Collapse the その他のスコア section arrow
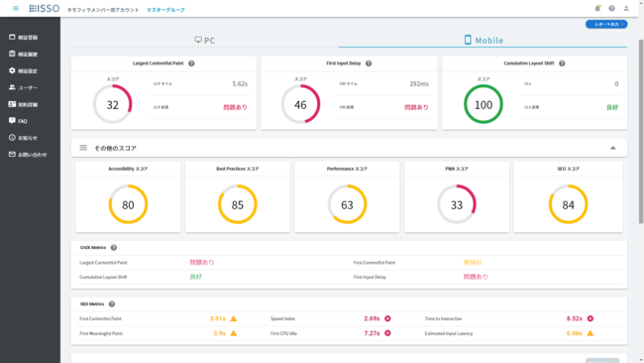Screen dimensions: 644x363 [x=612, y=148]
